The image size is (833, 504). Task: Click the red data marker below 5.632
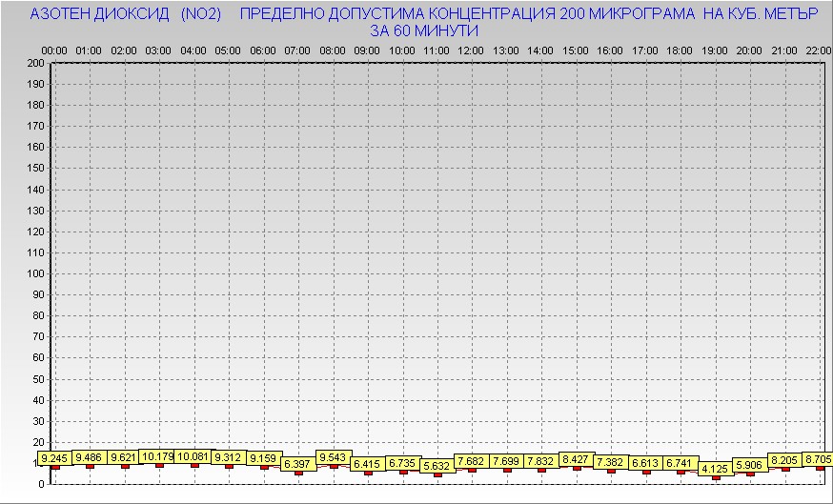point(437,474)
